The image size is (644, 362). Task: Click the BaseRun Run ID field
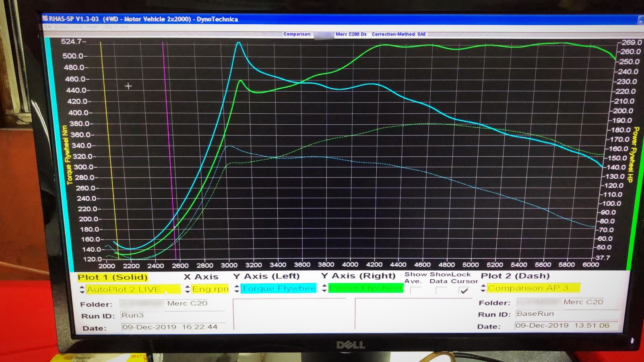(x=567, y=314)
